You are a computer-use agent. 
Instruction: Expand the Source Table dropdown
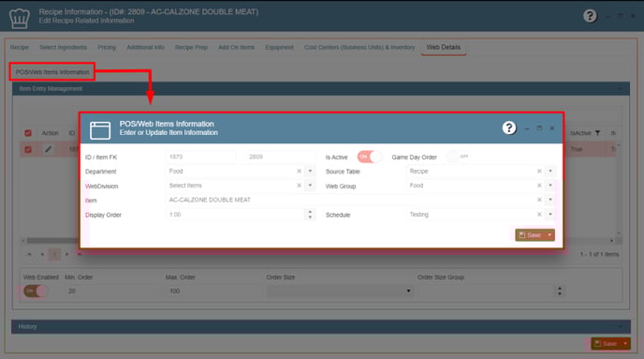tap(550, 172)
